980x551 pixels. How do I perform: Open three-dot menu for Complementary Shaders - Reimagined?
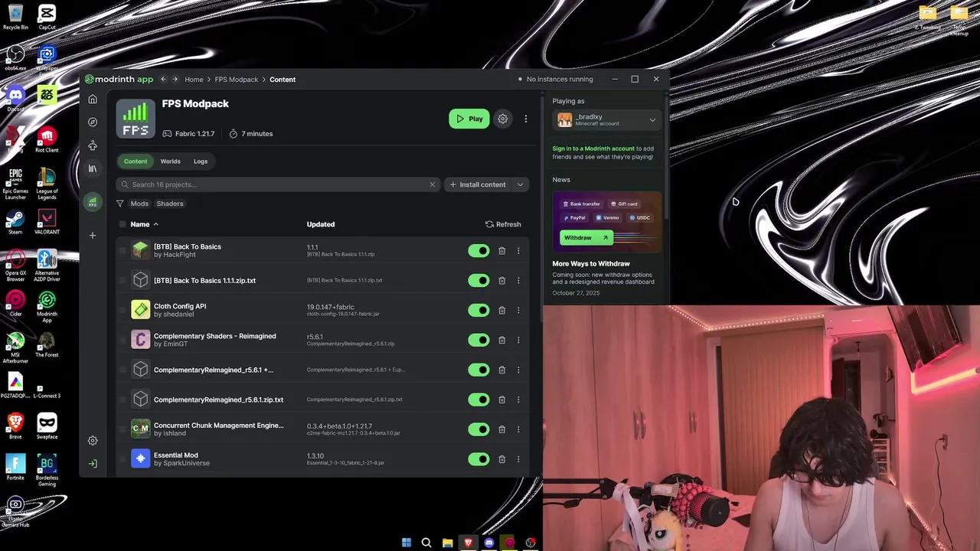pyautogui.click(x=518, y=340)
